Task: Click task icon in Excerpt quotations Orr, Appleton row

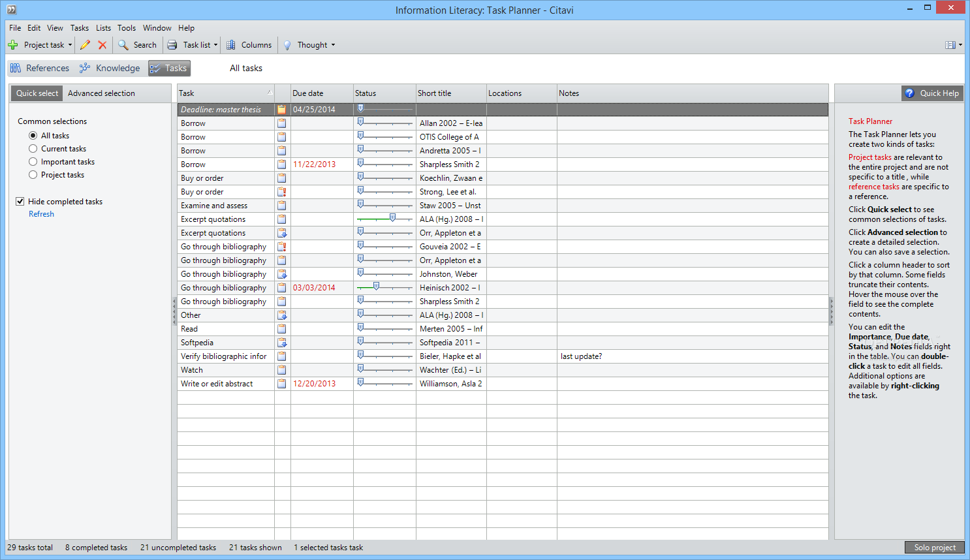Action: tap(282, 233)
